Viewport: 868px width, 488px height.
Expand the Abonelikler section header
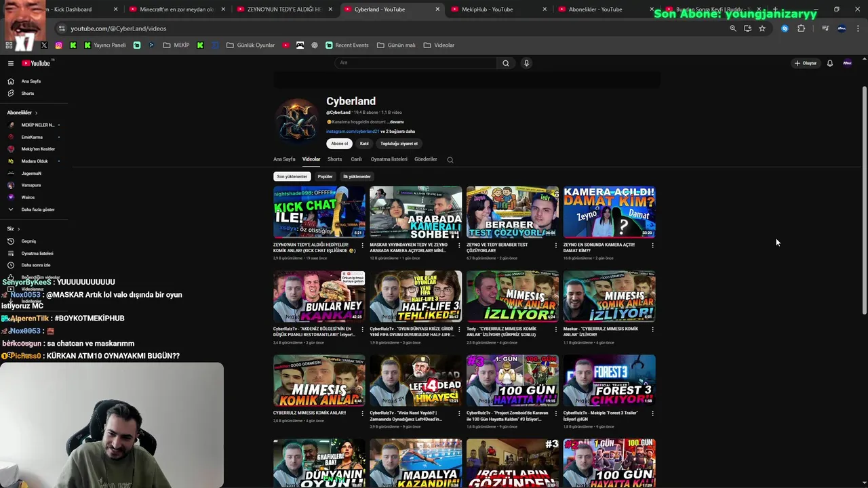click(x=22, y=113)
